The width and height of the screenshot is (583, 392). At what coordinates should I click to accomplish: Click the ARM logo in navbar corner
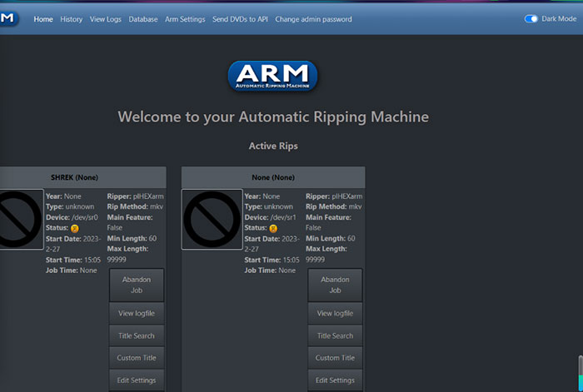(8, 18)
